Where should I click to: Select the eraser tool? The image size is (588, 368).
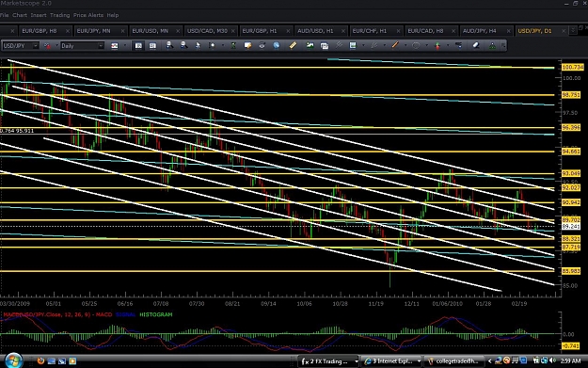click(x=476, y=45)
